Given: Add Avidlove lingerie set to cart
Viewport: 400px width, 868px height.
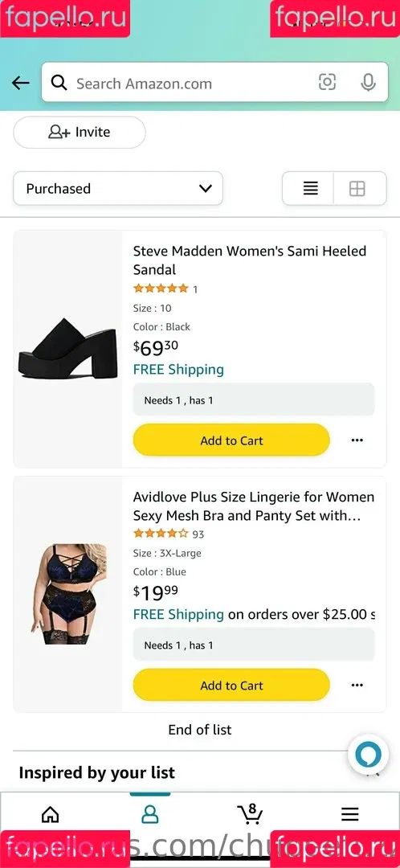Looking at the screenshot, I should coord(231,685).
